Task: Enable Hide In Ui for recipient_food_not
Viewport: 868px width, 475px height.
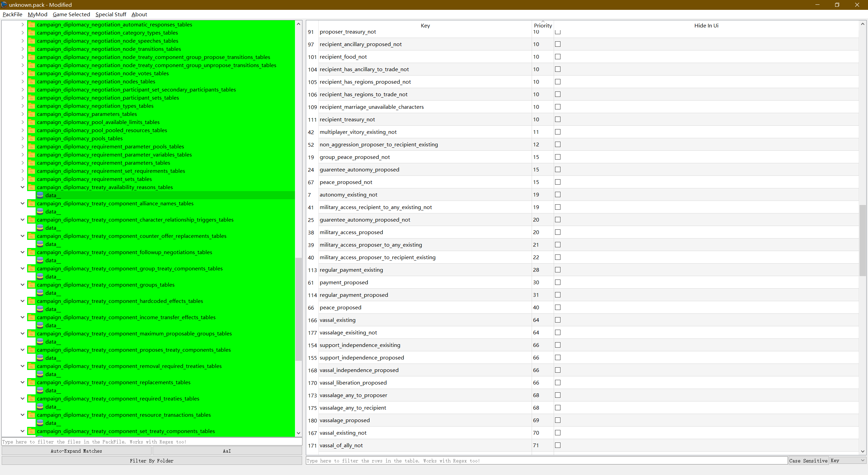Action: click(558, 57)
